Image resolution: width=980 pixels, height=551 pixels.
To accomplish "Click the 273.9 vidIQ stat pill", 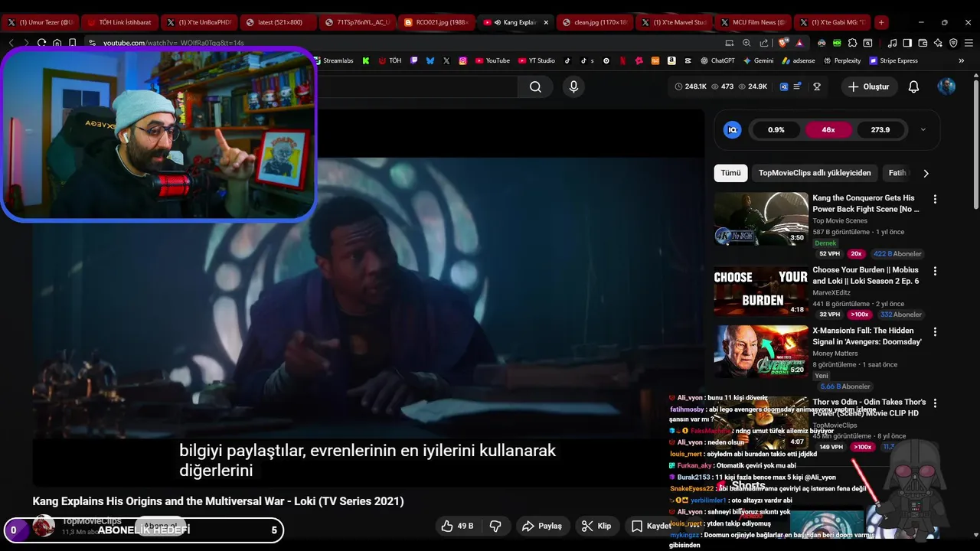I will [x=880, y=130].
